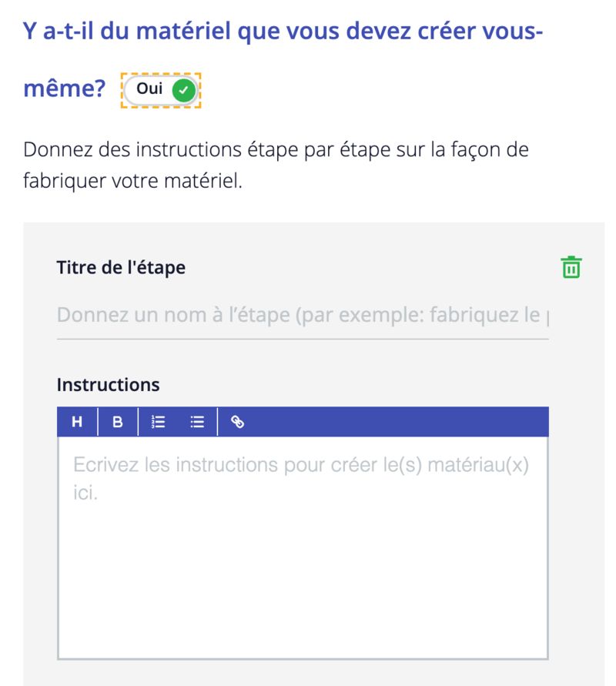Insert a numbered list in Instructions

tap(159, 422)
